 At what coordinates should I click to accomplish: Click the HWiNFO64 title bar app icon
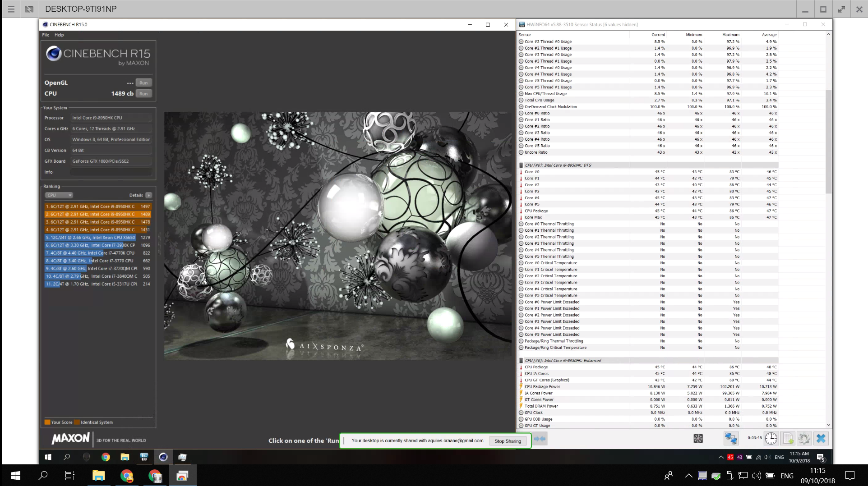click(x=522, y=24)
